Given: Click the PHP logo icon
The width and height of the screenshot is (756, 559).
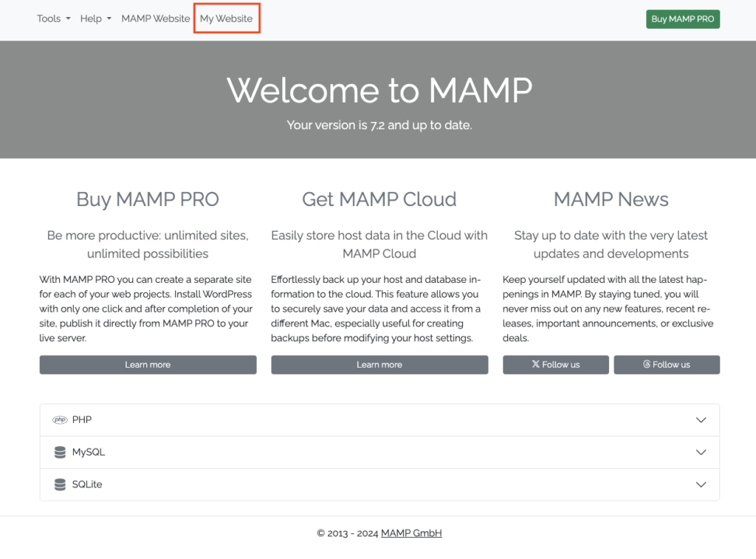Looking at the screenshot, I should click(60, 420).
